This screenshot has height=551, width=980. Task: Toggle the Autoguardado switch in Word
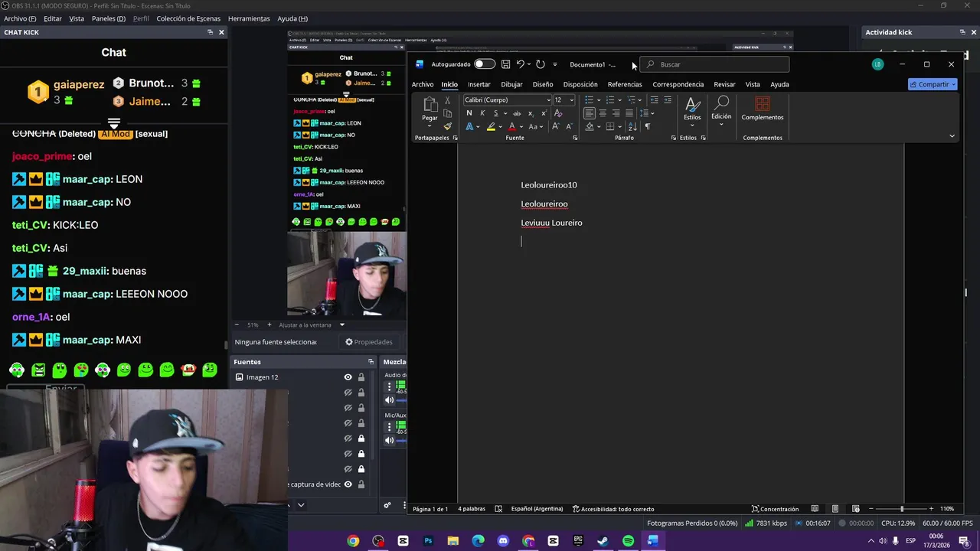[x=484, y=64]
